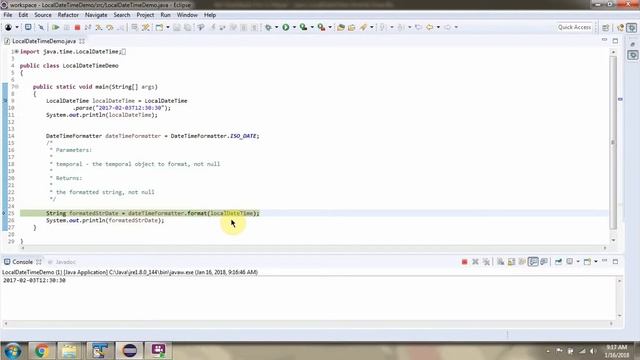Click the Debug bug icon in toolbar

(268, 27)
